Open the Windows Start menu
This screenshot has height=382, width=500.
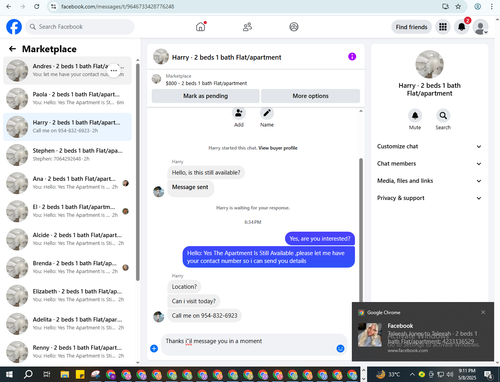[9, 374]
